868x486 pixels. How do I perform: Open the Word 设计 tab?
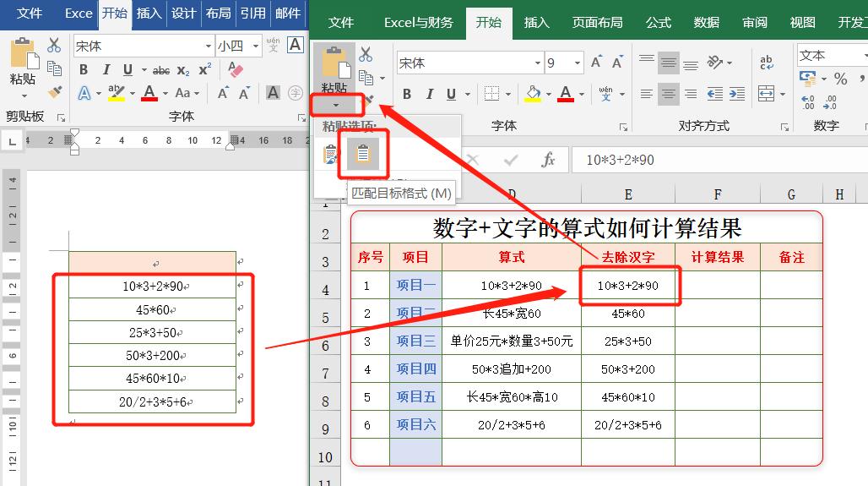pyautogui.click(x=183, y=14)
